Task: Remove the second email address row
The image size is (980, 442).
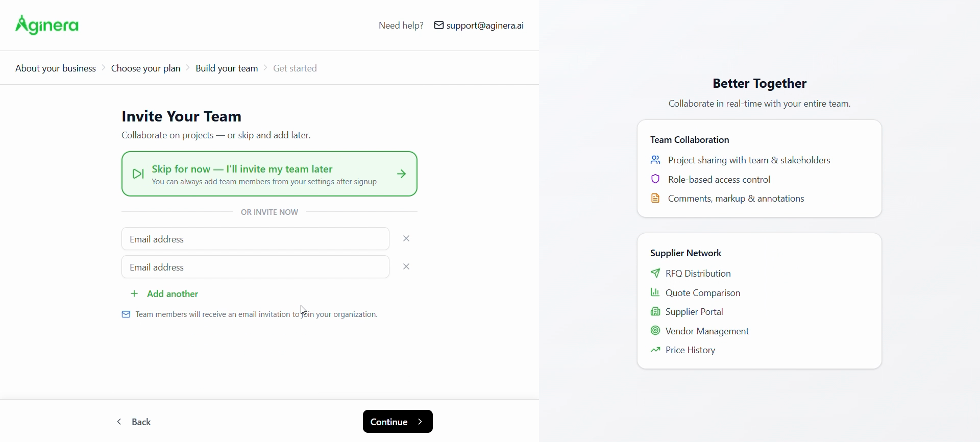Action: tap(407, 267)
